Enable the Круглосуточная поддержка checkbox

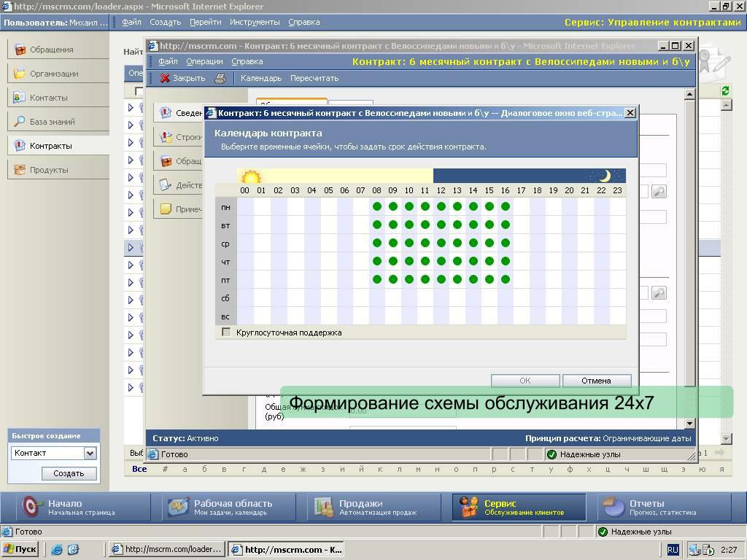226,332
